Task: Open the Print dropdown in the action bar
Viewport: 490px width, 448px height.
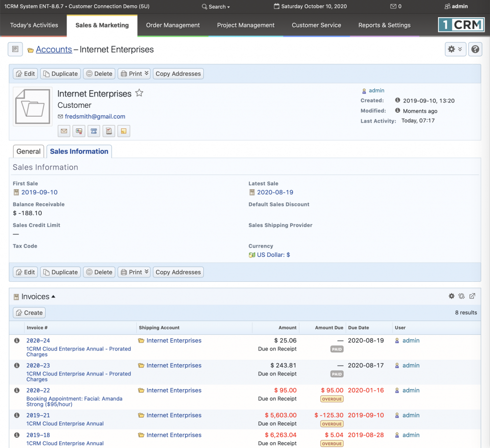Action: click(x=134, y=74)
